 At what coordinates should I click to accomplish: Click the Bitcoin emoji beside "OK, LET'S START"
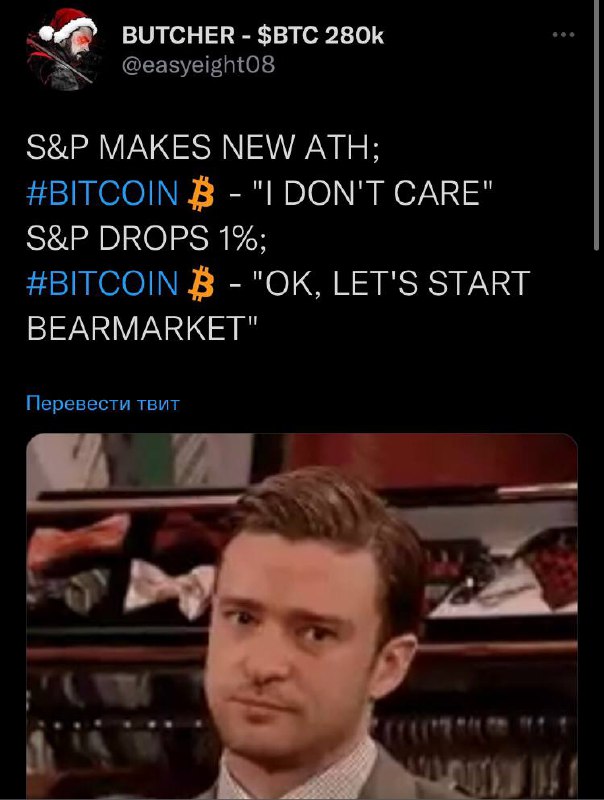pyautogui.click(x=201, y=283)
